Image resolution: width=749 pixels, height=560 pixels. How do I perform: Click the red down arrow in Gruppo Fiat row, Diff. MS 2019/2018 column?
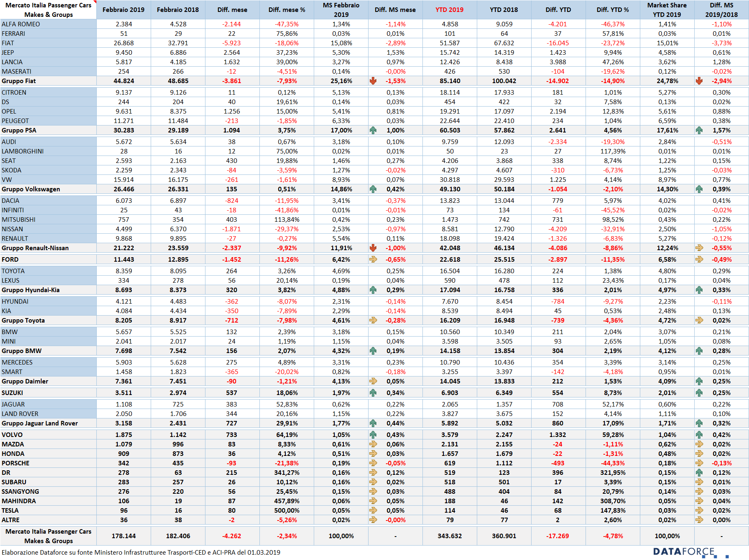[x=699, y=81]
